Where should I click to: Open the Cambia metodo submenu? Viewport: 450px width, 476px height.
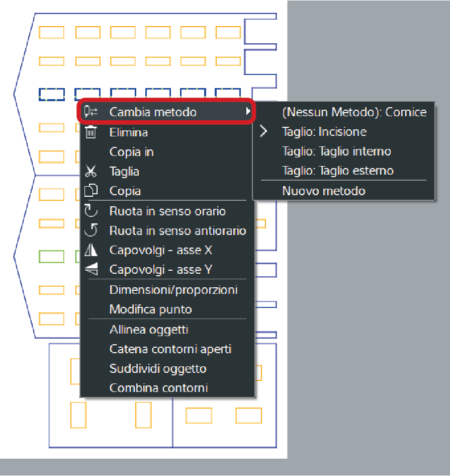pyautogui.click(x=166, y=112)
